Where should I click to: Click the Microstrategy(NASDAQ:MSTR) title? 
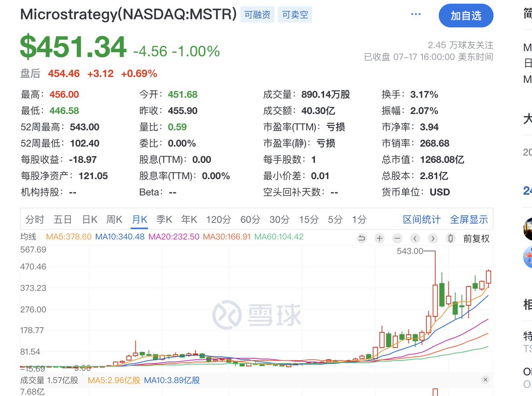click(x=129, y=14)
